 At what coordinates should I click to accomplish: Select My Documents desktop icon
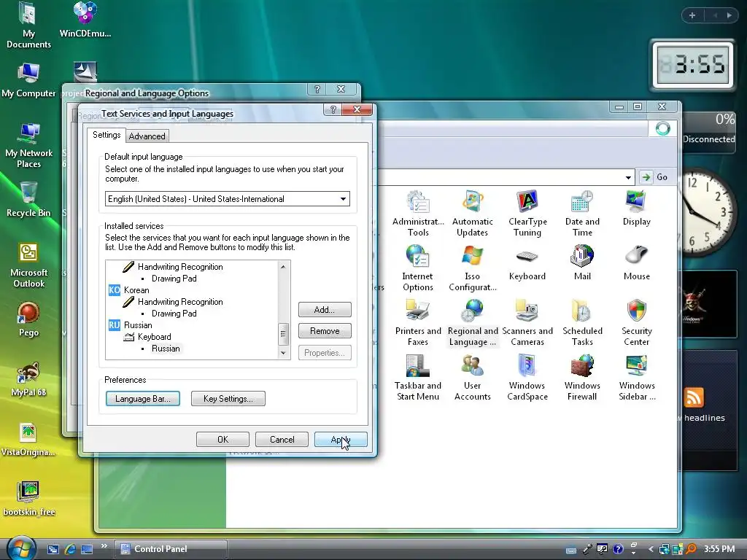[x=28, y=26]
